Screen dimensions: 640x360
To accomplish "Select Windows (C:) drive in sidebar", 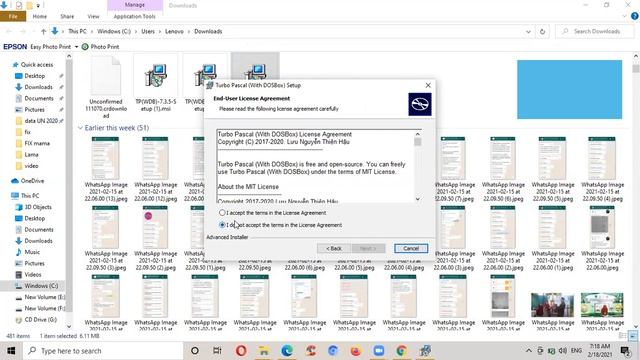I will pos(41,286).
